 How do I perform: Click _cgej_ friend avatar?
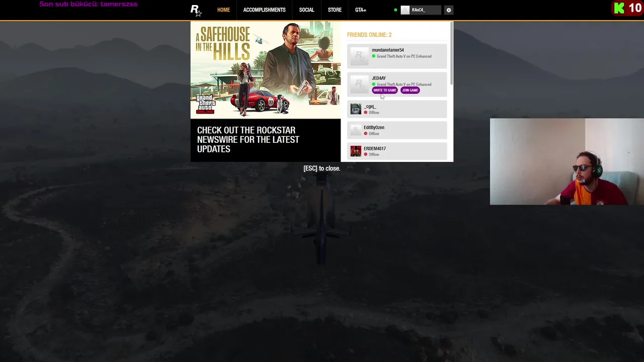pyautogui.click(x=356, y=109)
